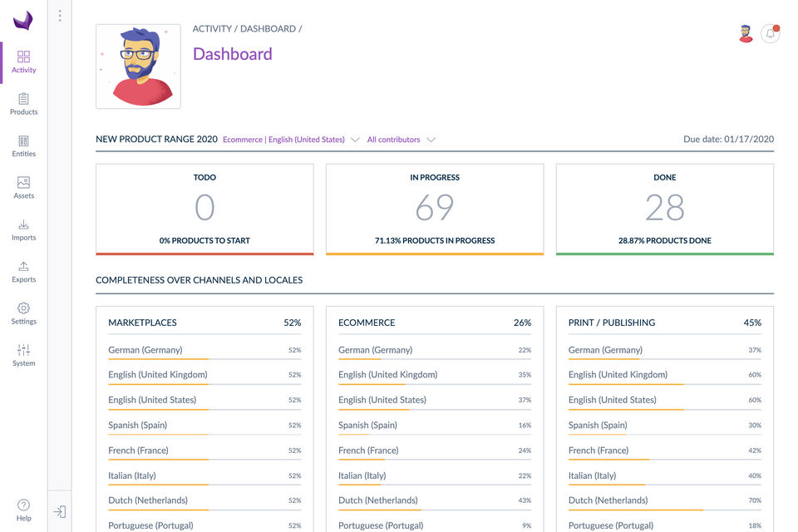Open the Activity section in sidebar

[x=23, y=62]
